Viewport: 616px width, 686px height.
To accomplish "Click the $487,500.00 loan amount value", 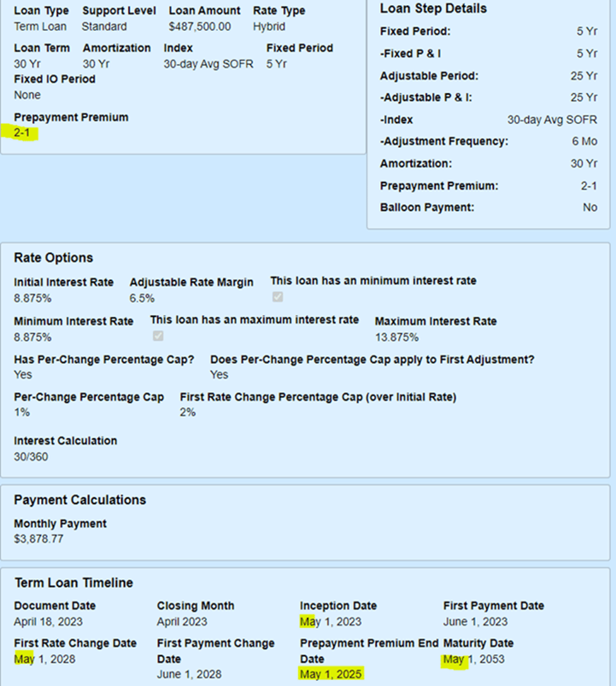I will click(200, 27).
